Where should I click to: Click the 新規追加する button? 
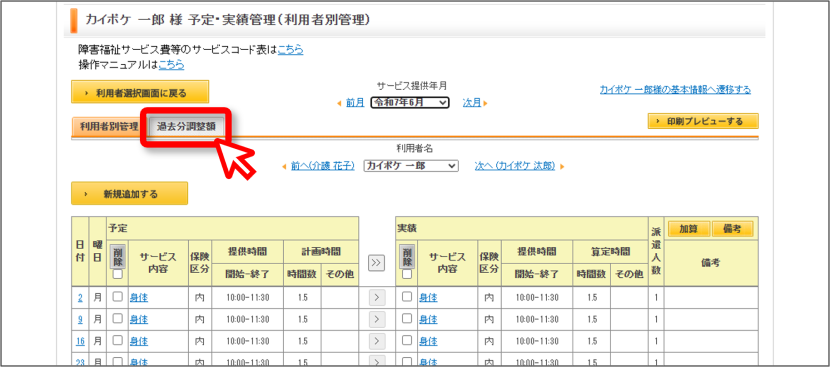(x=130, y=193)
